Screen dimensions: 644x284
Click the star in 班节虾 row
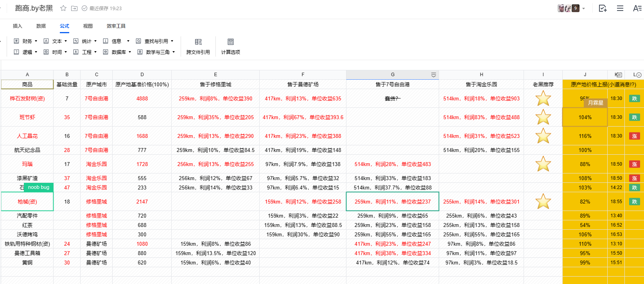coord(543,117)
